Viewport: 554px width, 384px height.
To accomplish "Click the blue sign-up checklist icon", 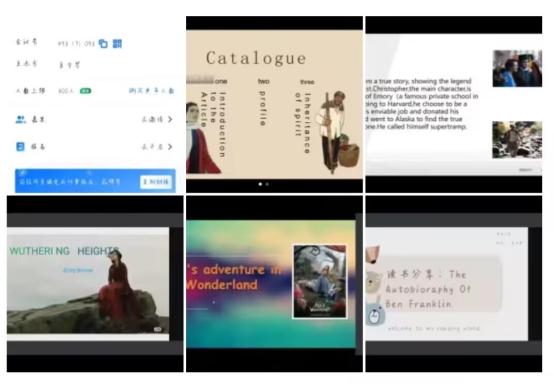I will tap(20, 147).
